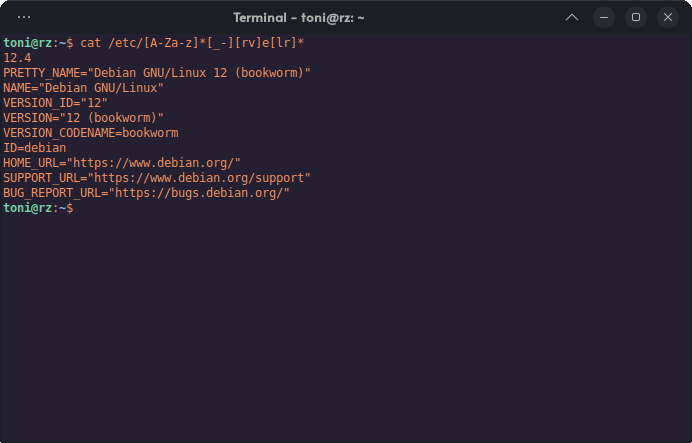
Task: Click the VERSION_ID="12" line
Action: pos(56,103)
